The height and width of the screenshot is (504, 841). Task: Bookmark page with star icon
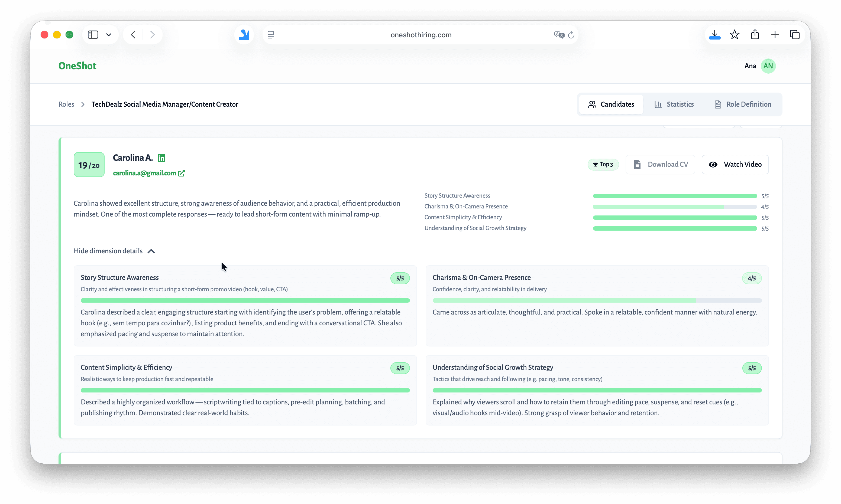(x=734, y=35)
